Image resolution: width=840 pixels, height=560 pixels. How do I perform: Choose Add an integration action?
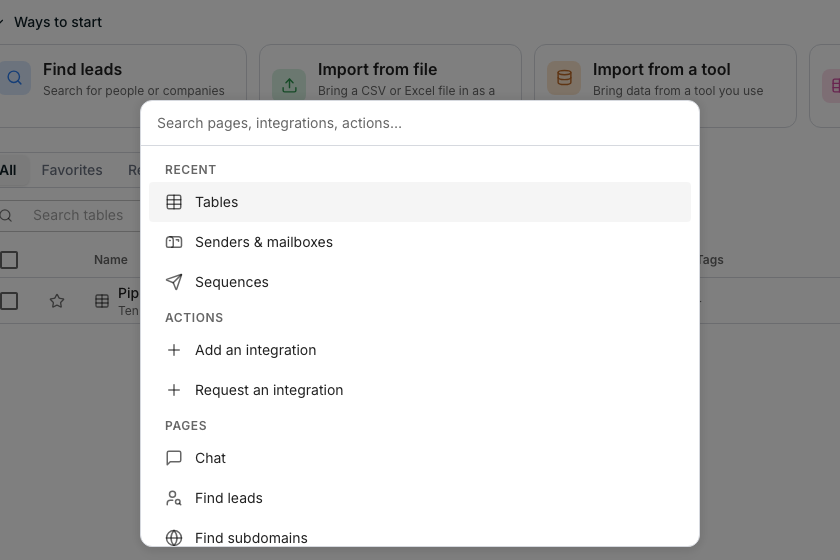[x=420, y=350]
